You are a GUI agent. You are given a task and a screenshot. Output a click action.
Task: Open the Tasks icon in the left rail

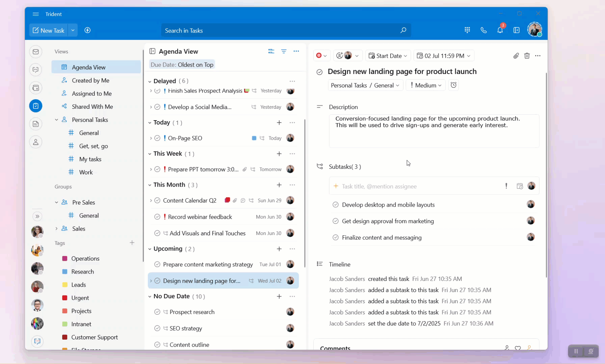(x=36, y=106)
